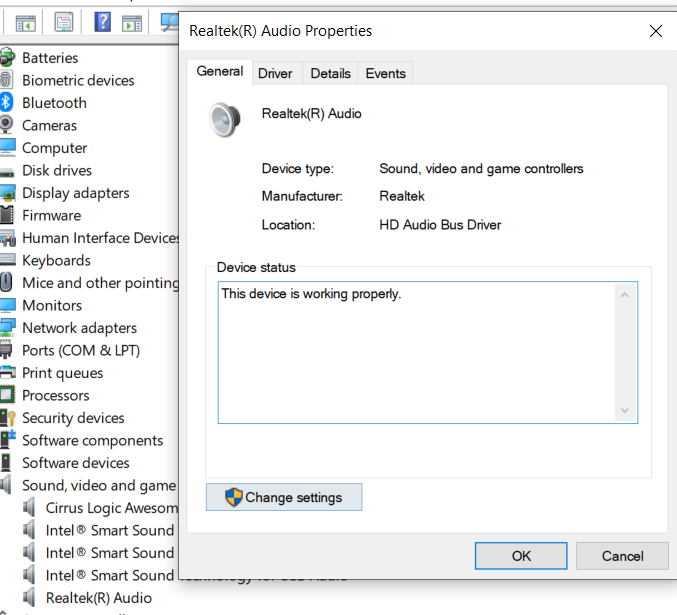Select Processors in the device tree
Viewport: 677px width, 615px height.
56,395
